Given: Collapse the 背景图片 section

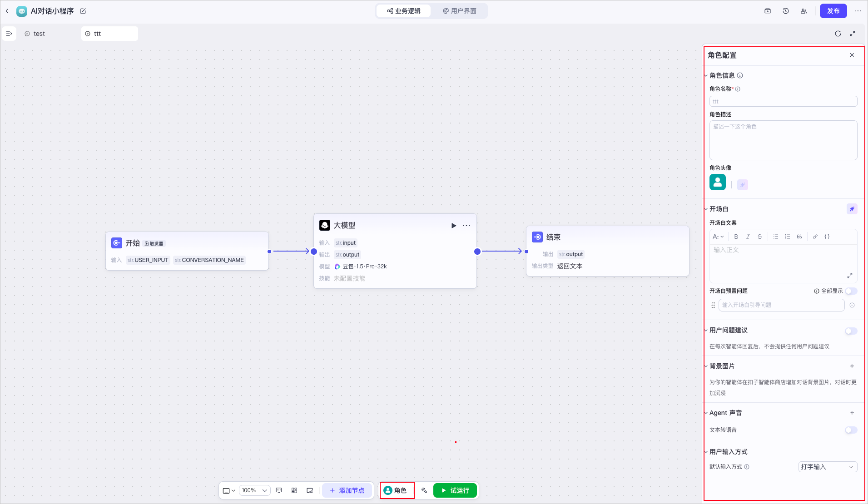Looking at the screenshot, I should (706, 366).
